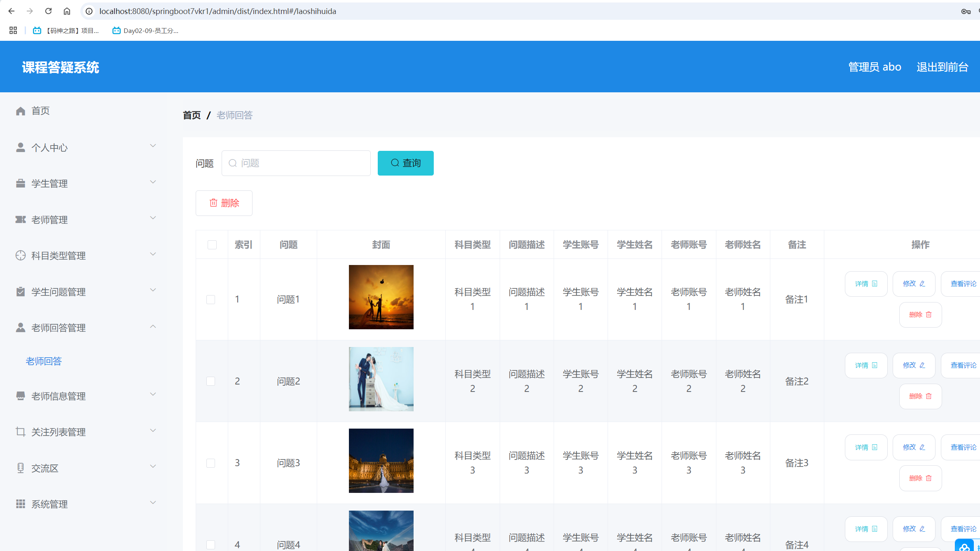
Task: Open the saved password key icon
Action: 966,11
